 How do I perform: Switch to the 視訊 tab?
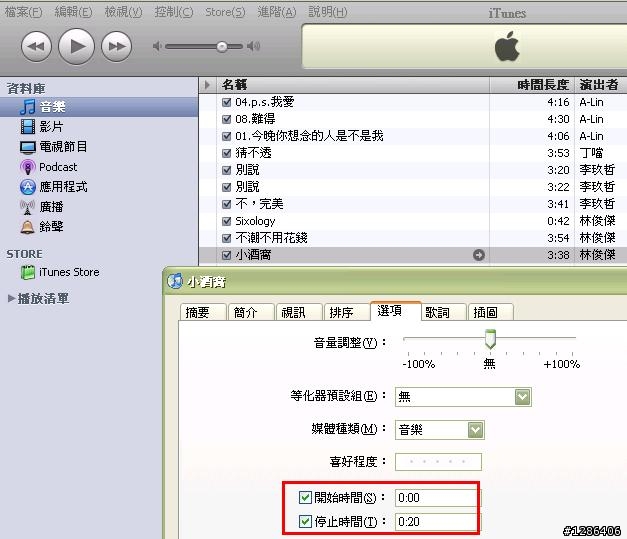pyautogui.click(x=299, y=312)
